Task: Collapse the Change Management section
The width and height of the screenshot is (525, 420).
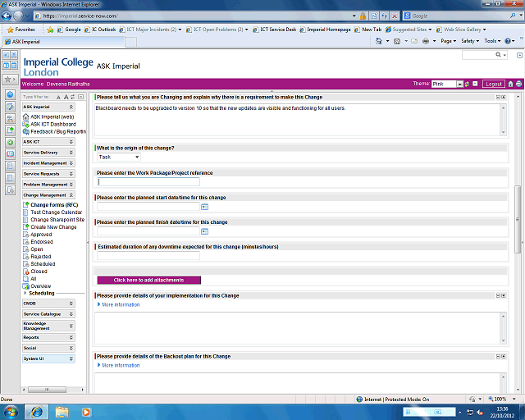Action: point(71,195)
